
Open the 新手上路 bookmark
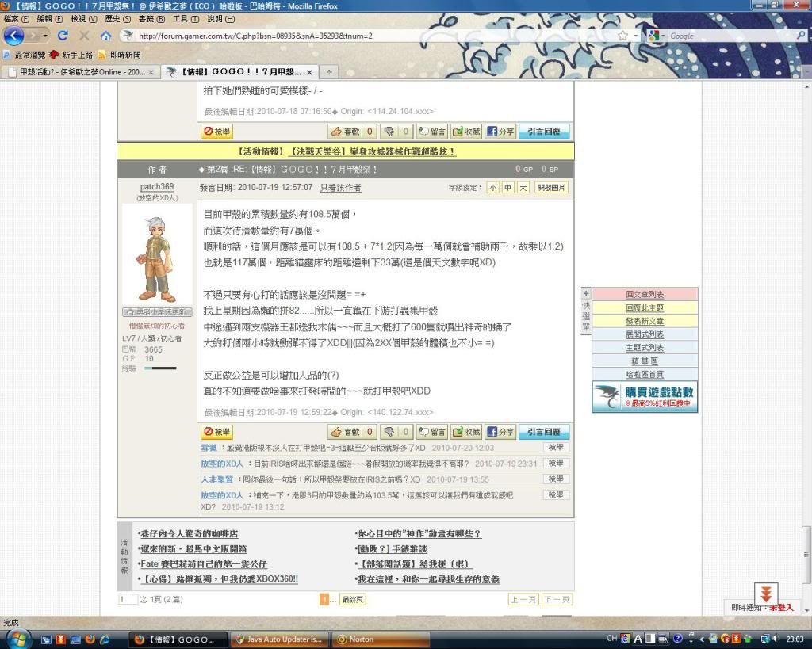(71, 55)
